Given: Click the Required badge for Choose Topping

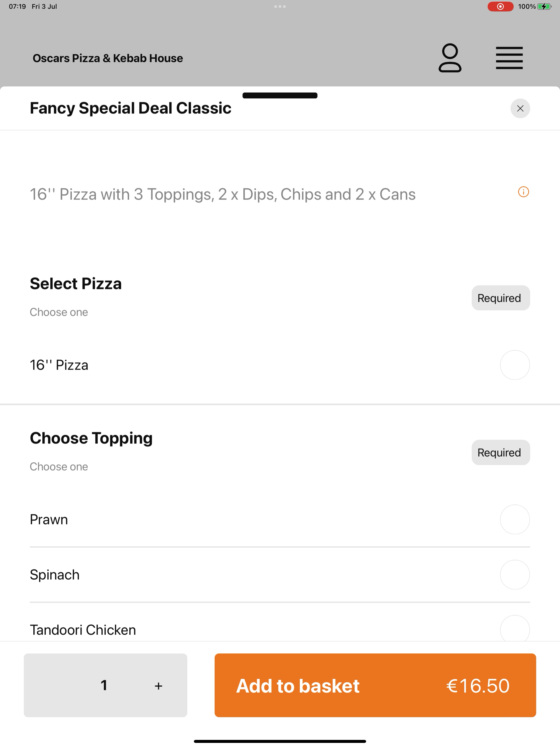Looking at the screenshot, I should [501, 453].
